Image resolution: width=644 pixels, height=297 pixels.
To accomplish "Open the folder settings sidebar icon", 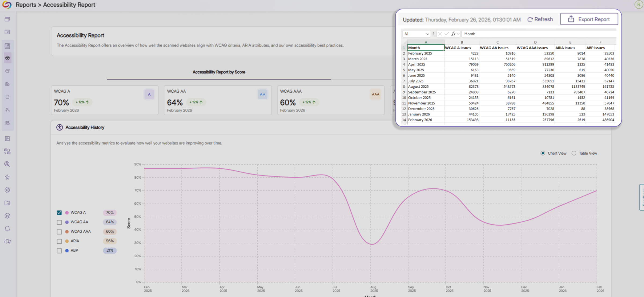I will click(x=7, y=203).
